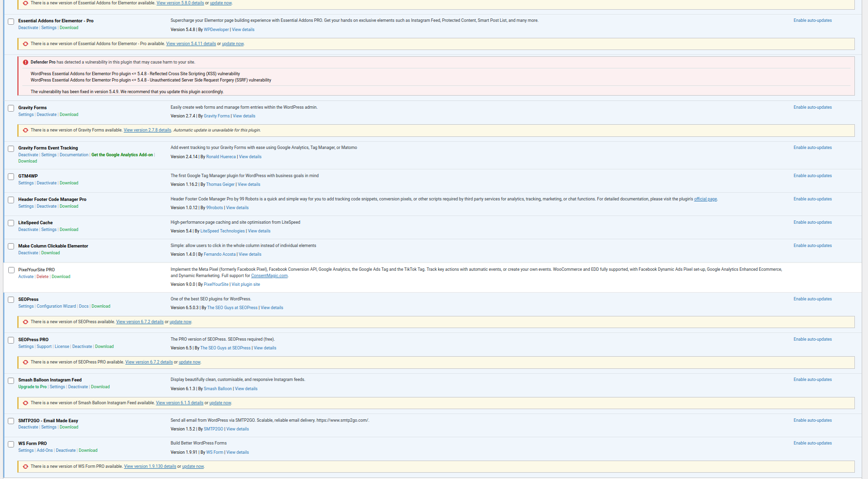View version 2.7.8 details for Gravity Forms

147,130
